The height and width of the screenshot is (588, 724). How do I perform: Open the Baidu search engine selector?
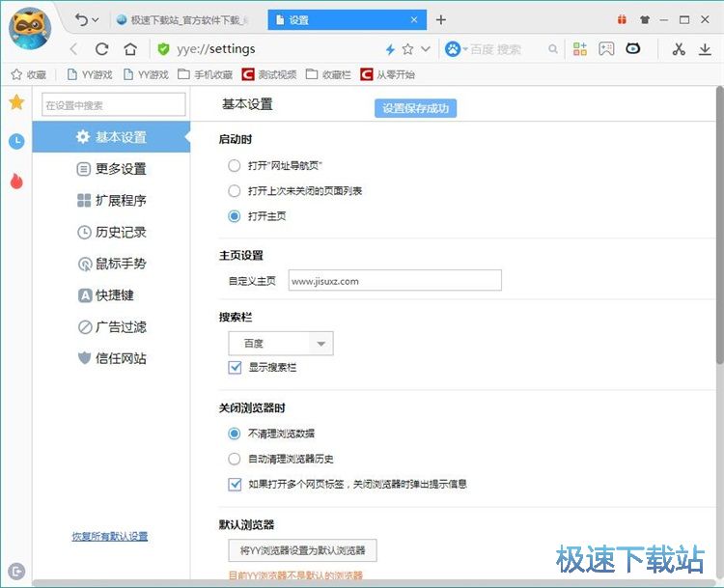pyautogui.click(x=457, y=49)
